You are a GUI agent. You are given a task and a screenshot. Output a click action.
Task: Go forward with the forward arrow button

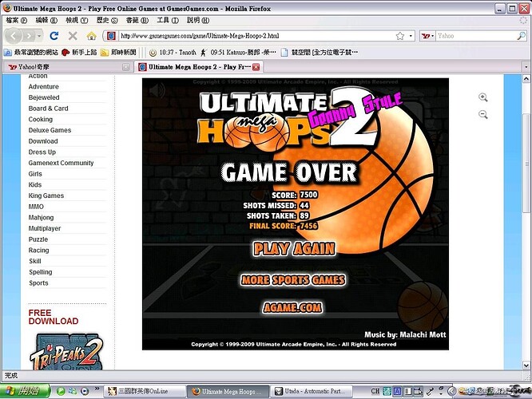coord(30,36)
